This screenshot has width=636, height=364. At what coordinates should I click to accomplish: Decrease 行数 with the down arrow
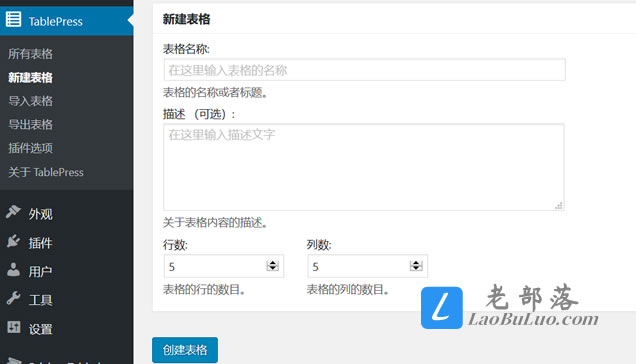(x=273, y=269)
